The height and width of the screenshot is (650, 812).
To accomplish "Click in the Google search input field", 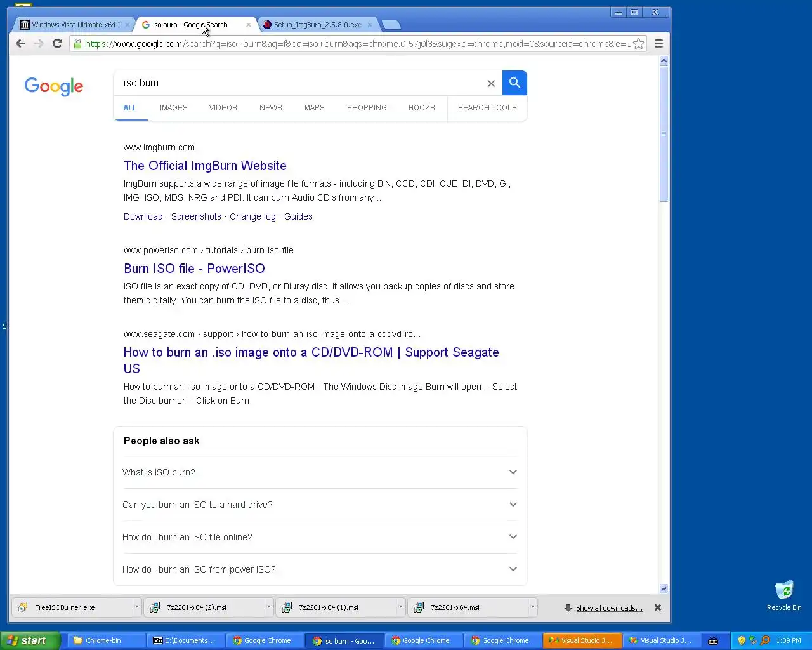I will (x=301, y=83).
